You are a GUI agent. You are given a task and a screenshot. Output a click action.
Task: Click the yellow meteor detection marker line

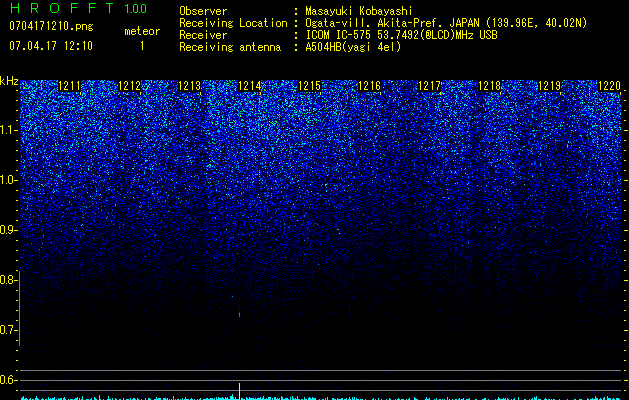pyautogui.click(x=239, y=390)
